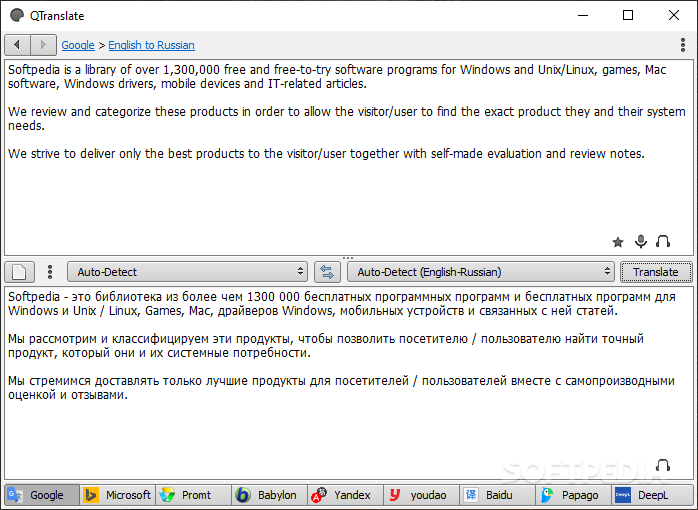This screenshot has height=510, width=698.
Task: Swap translation languages
Action: click(327, 272)
